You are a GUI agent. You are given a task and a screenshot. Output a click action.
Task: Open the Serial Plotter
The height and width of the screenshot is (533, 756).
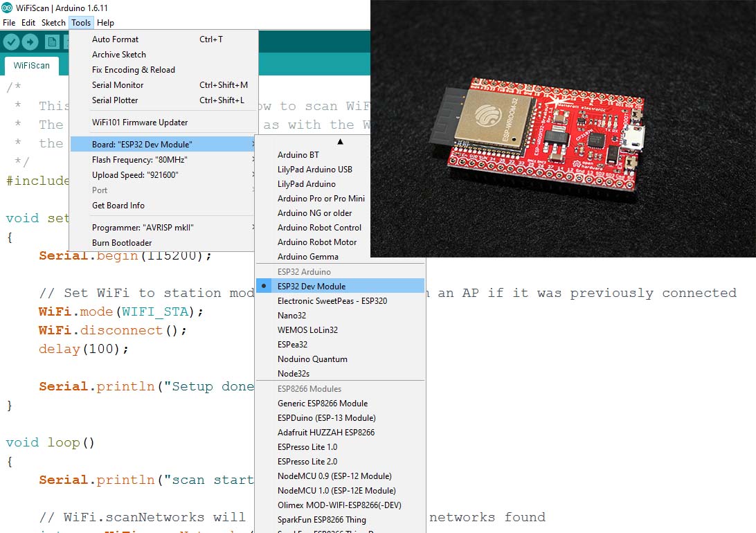coord(114,100)
